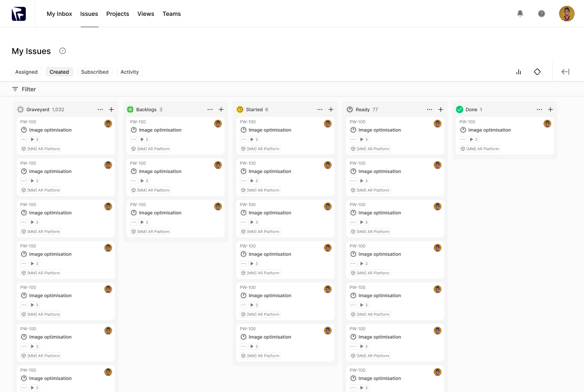Click the Filter button

pyautogui.click(x=24, y=89)
